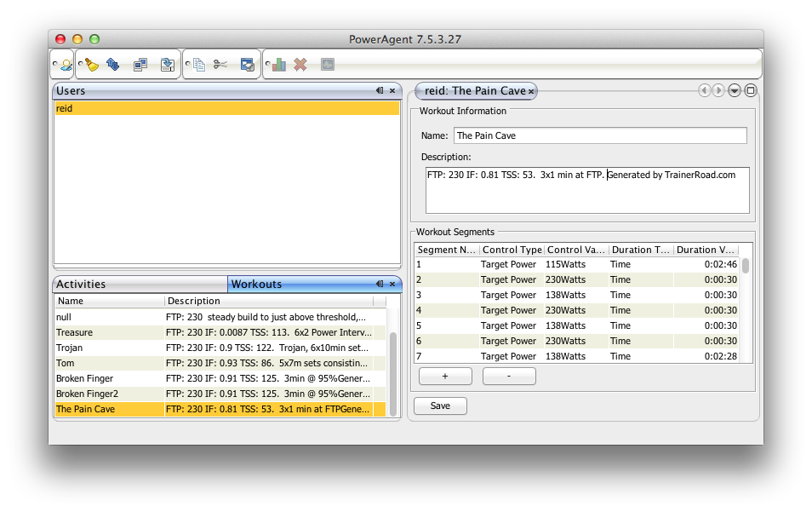812x512 pixels.
Task: Select the 'reid: The Pain Cave' tab
Action: point(476,91)
